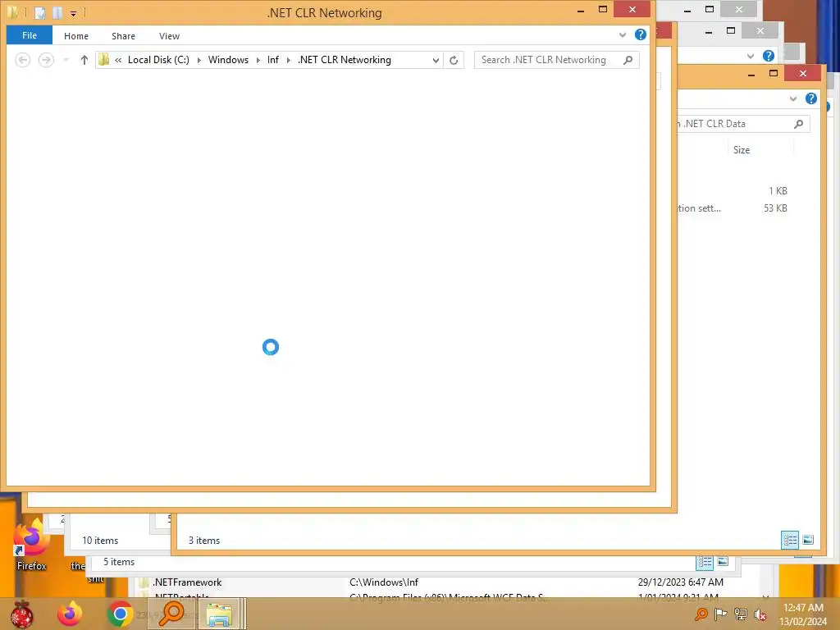Click the New folder quick access icon
This screenshot has height=630, width=840.
point(57,12)
